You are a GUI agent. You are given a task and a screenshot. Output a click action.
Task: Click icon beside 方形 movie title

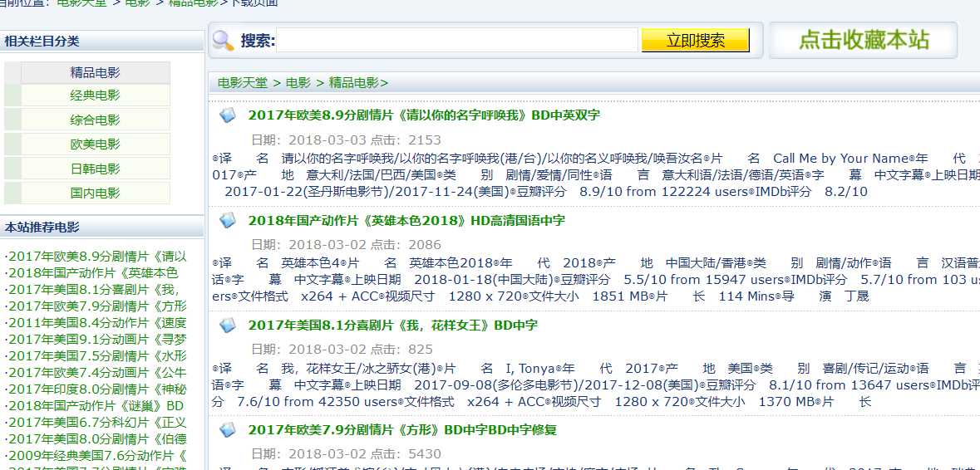point(228,429)
